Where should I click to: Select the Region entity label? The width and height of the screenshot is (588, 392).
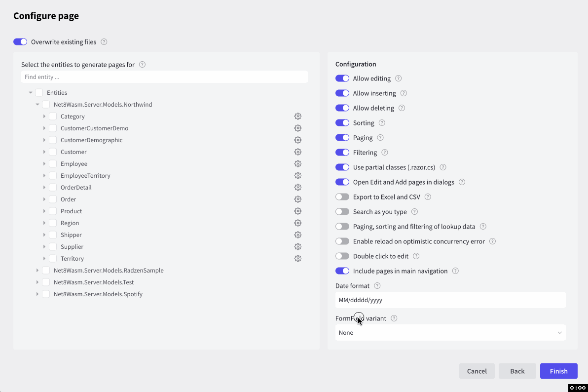pyautogui.click(x=70, y=223)
